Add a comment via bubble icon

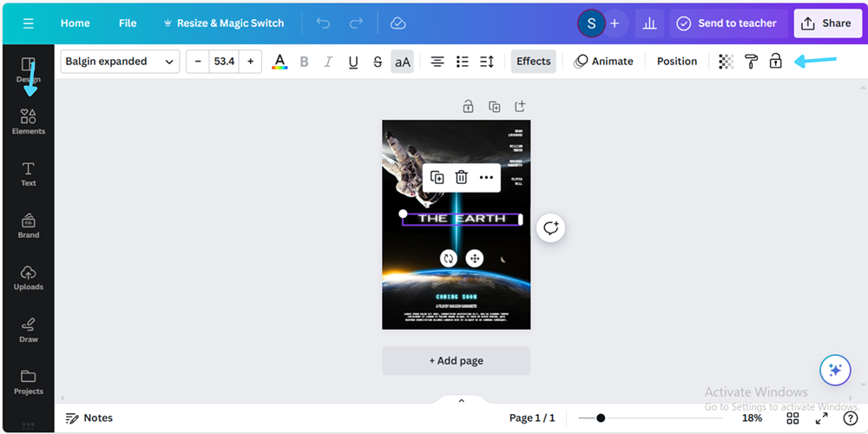(x=551, y=228)
